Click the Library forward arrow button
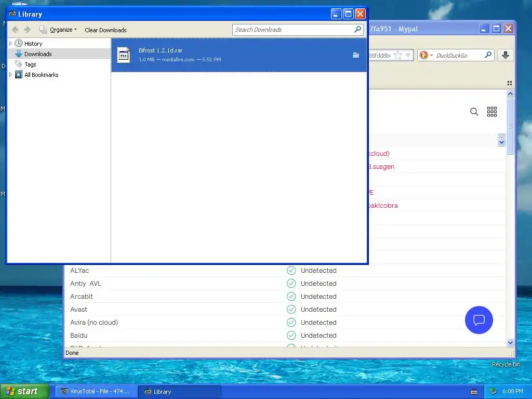The width and height of the screenshot is (532, 399). point(28,30)
